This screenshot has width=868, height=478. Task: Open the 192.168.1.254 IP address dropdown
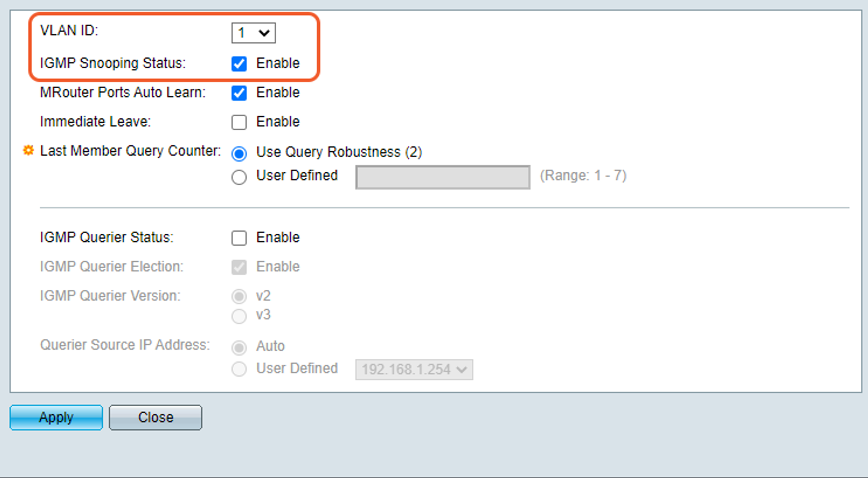click(x=414, y=369)
